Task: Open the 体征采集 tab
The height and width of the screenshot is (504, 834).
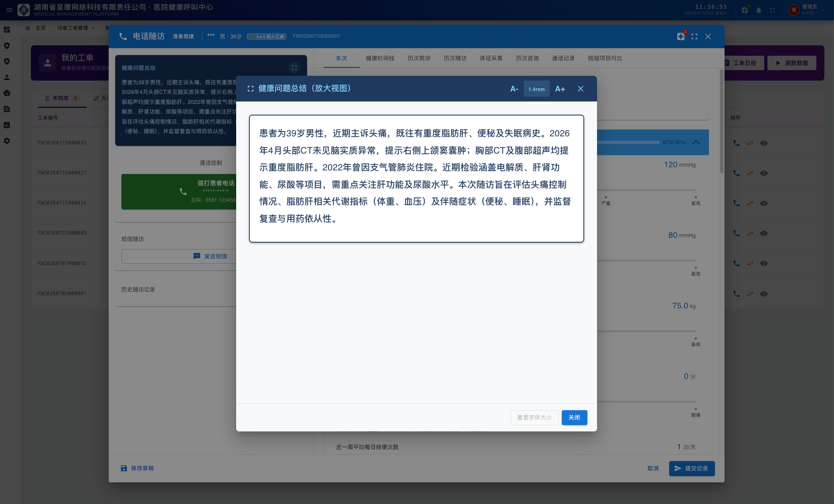Action: coord(491,58)
